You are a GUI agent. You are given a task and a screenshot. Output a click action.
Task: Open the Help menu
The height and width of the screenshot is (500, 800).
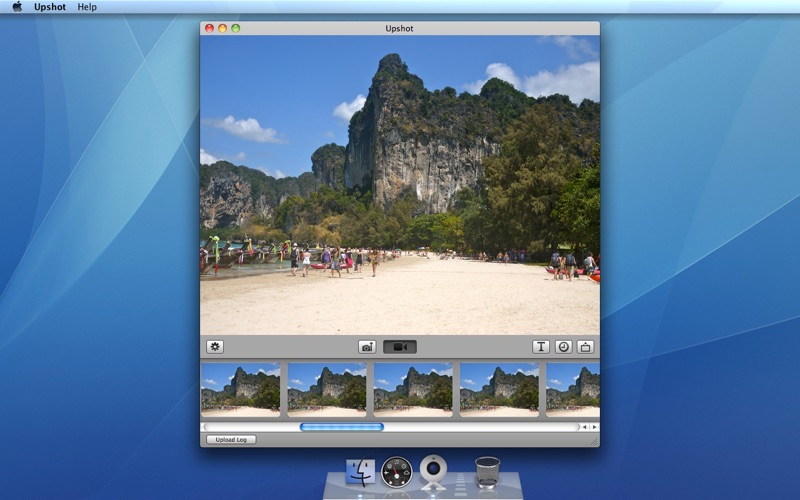87,7
